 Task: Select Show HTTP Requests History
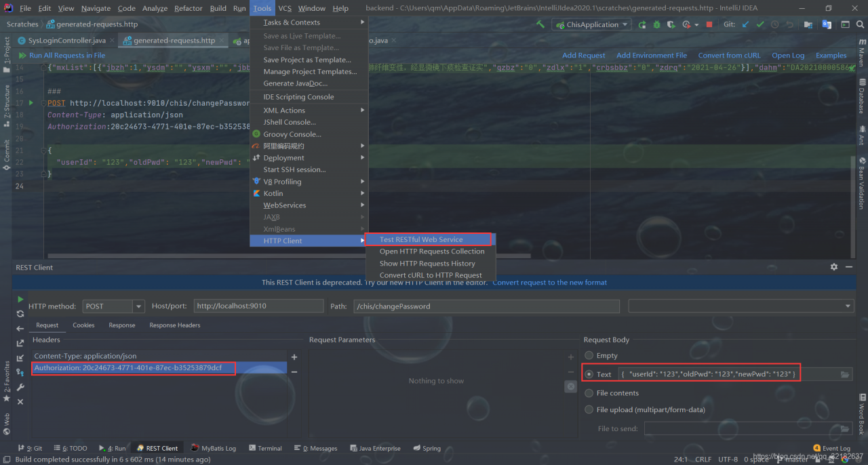(431, 264)
